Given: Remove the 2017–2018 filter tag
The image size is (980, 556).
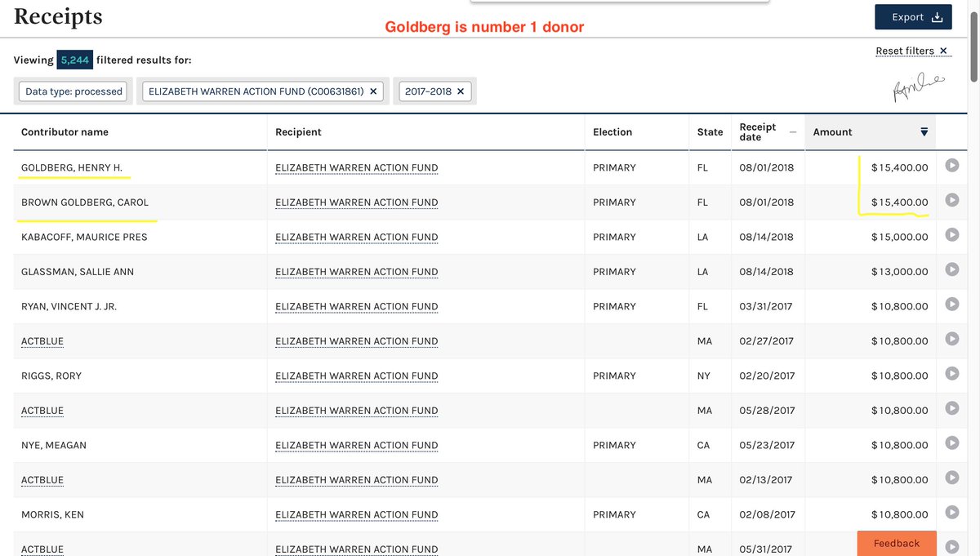Looking at the screenshot, I should [461, 91].
